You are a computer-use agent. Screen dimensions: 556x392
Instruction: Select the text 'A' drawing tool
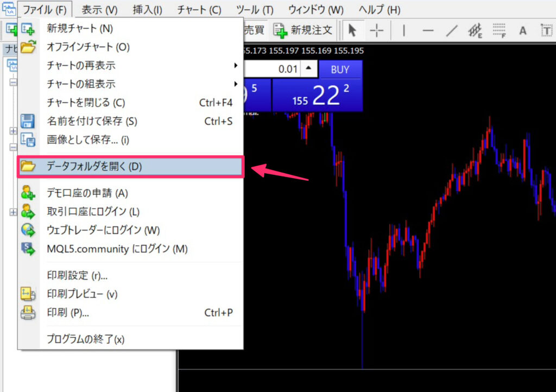522,30
